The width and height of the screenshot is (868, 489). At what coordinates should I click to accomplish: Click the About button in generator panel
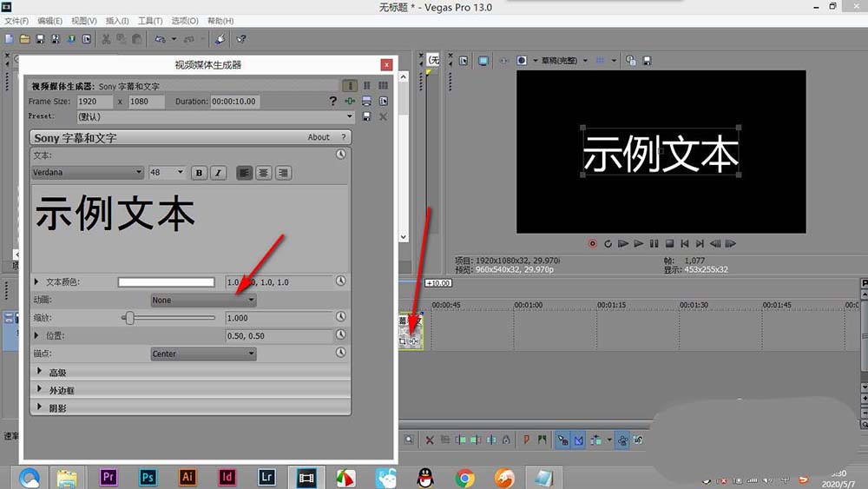319,137
